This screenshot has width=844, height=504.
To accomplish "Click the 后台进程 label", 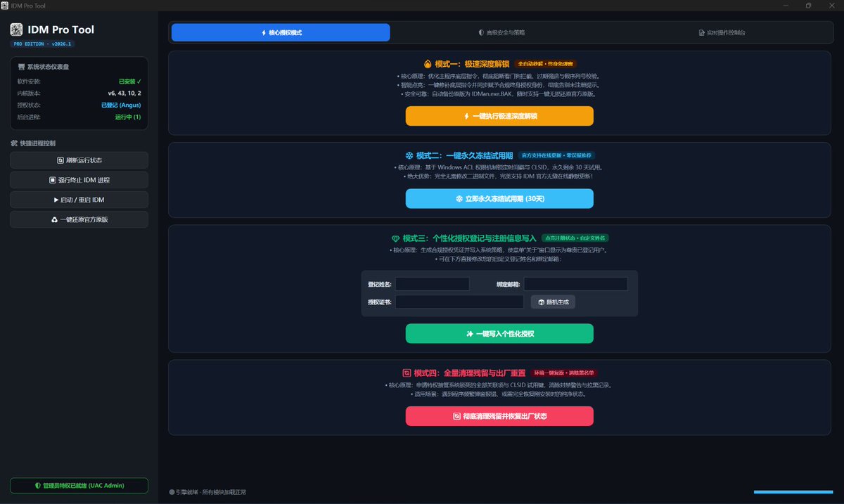I will [x=29, y=117].
